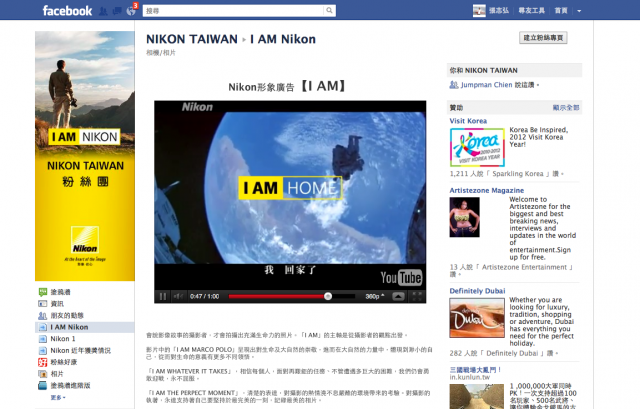Screen dimensions: 640x409
Task: Toggle video fullscreen mode
Action: pos(417,296)
